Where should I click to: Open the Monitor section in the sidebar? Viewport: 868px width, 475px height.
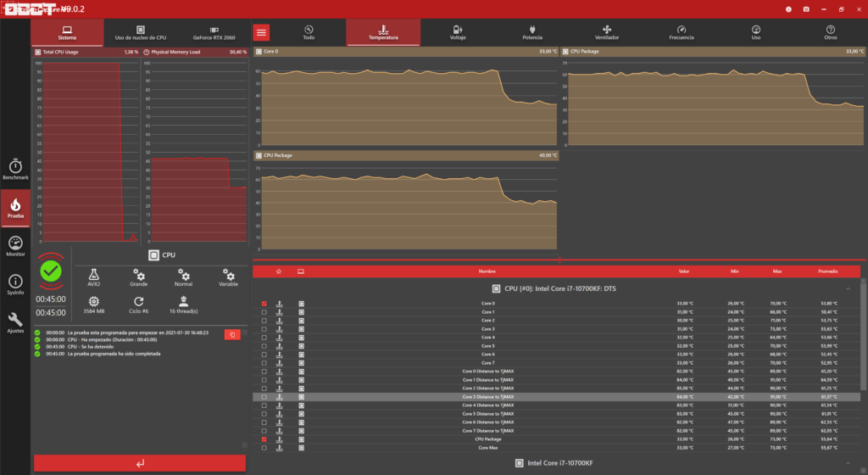(x=15, y=246)
